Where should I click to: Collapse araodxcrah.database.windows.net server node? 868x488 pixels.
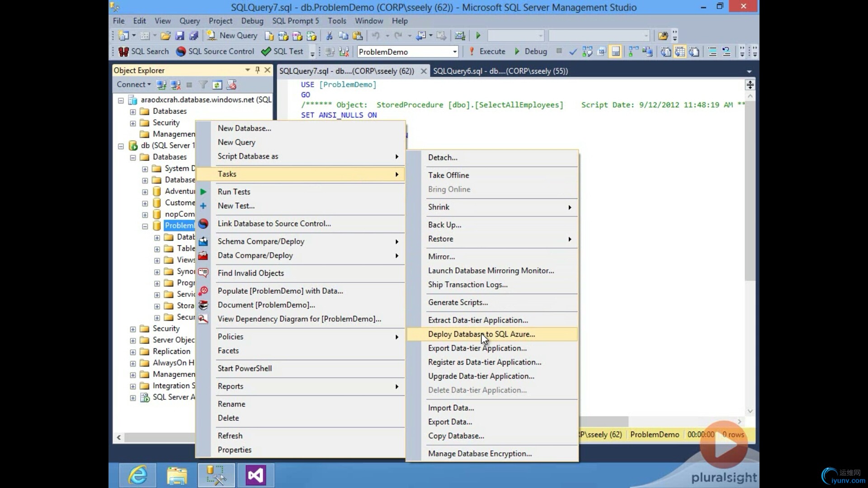[x=121, y=100]
